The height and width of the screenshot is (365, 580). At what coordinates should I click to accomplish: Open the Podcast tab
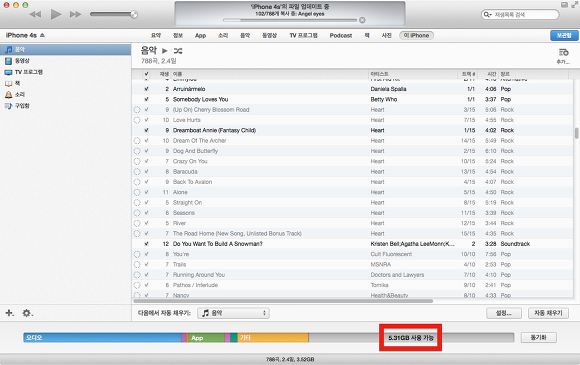click(x=341, y=36)
